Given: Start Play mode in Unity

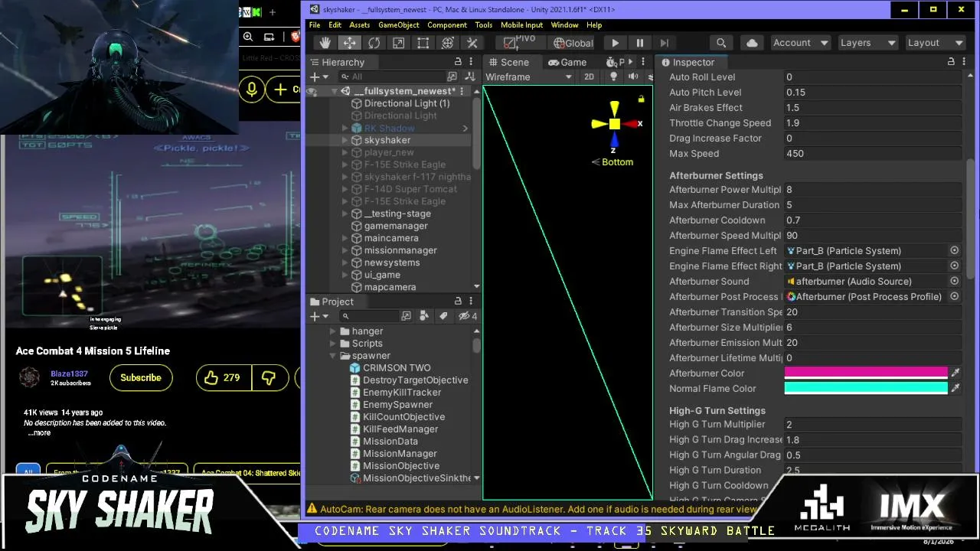Looking at the screenshot, I should click(616, 44).
